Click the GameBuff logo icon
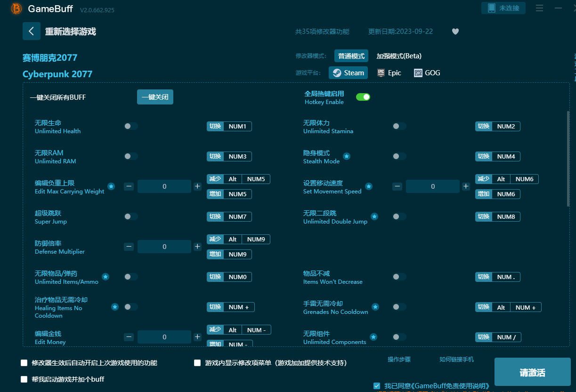Viewport: 576px width, 392px height. 16,8
